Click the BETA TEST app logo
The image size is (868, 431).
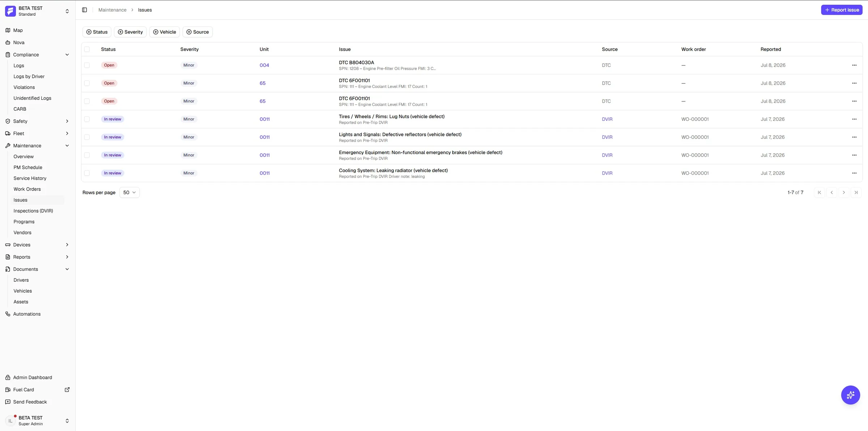pos(10,11)
